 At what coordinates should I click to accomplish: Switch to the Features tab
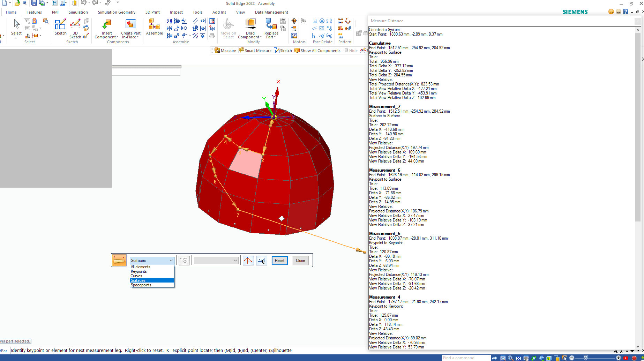(34, 12)
